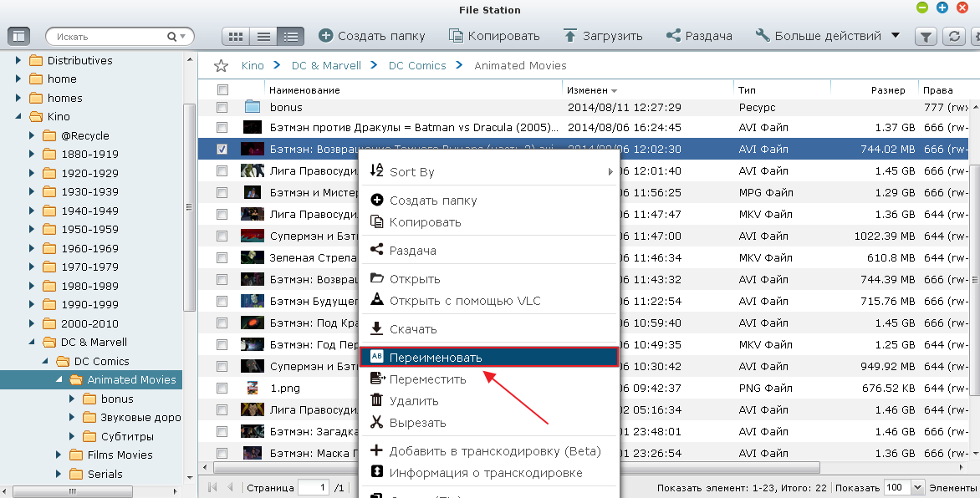Switch to thumbnail grid view

coord(236,36)
